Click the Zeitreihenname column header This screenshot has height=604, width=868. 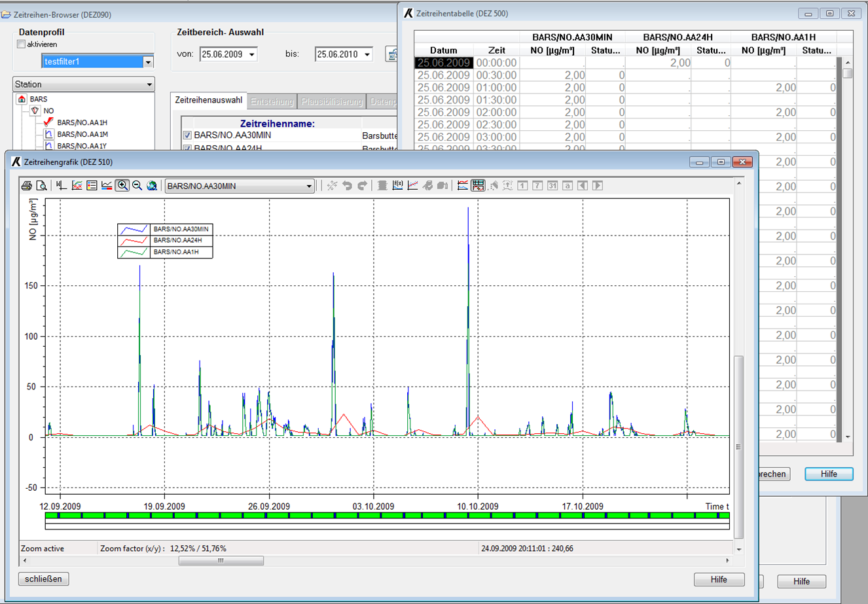tap(278, 124)
